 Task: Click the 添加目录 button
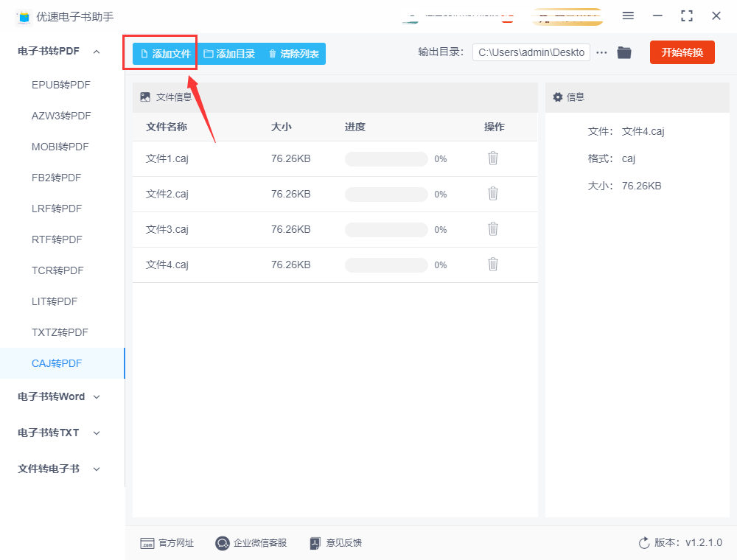pos(229,54)
